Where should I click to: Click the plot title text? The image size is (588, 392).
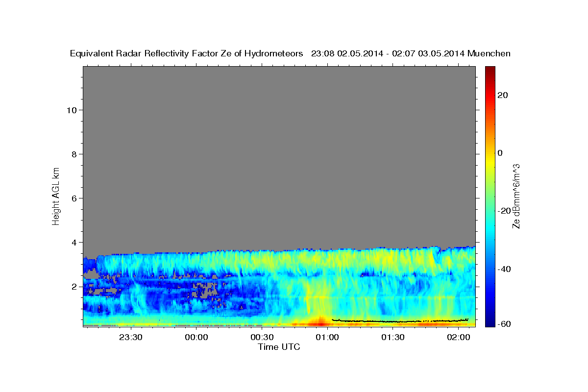pos(290,54)
